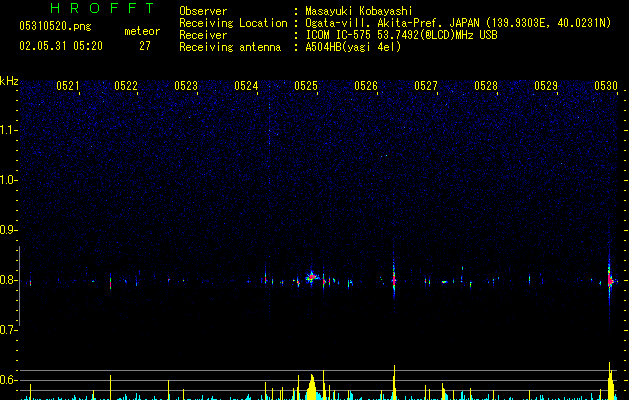This screenshot has height=400, width=629.
Task: Click the strong meteor echo at 0530
Action: point(610,280)
